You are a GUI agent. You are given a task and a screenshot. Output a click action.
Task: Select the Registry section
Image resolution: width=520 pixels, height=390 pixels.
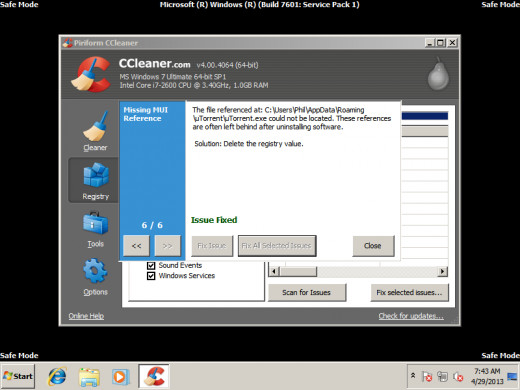(x=95, y=180)
